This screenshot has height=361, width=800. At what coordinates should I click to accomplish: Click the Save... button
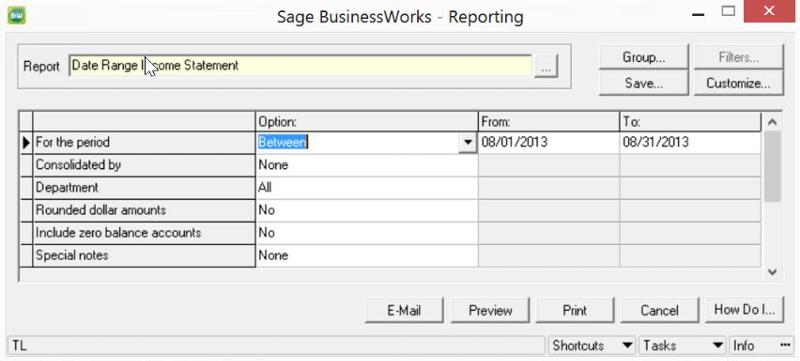[x=643, y=83]
